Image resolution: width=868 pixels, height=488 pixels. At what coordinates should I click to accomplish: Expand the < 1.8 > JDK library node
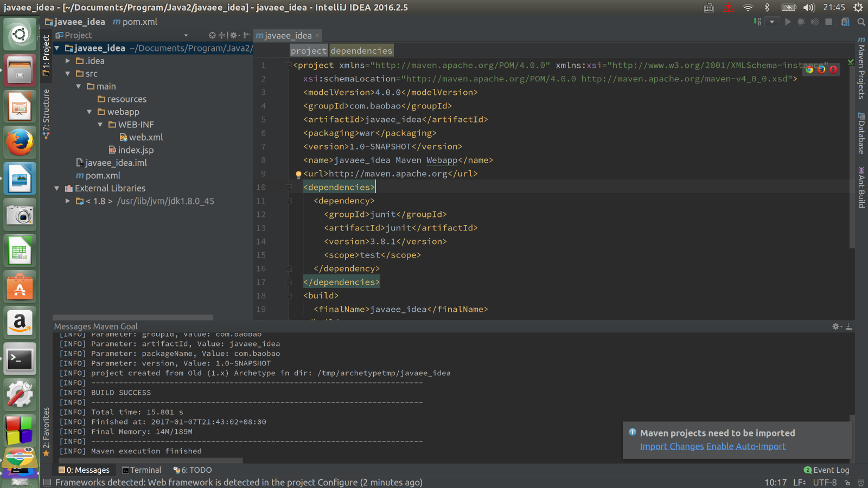[68, 201]
